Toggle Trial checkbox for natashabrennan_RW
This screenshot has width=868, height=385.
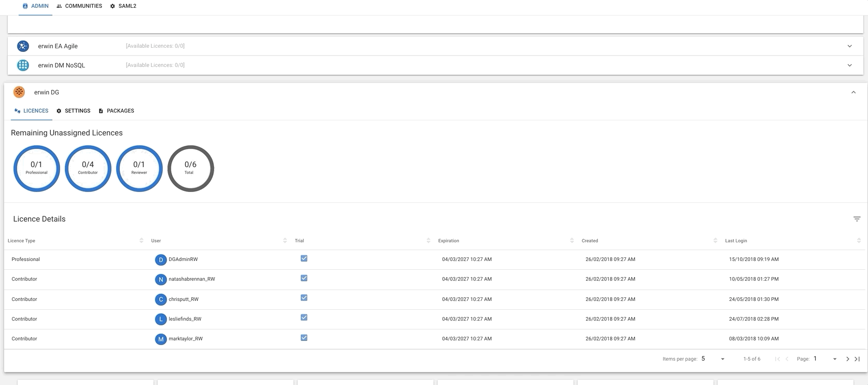pyautogui.click(x=304, y=278)
